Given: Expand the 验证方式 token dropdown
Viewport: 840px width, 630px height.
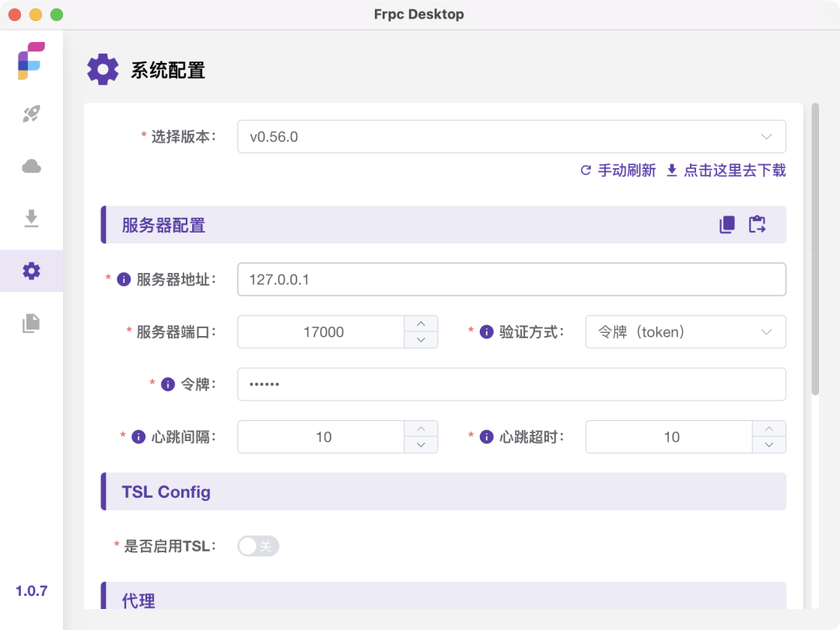Looking at the screenshot, I should [x=684, y=332].
